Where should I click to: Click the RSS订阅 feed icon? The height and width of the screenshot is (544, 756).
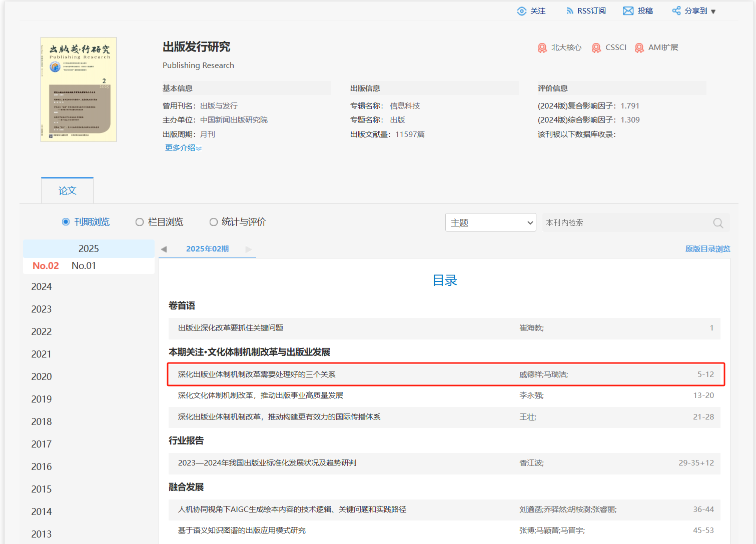(569, 11)
